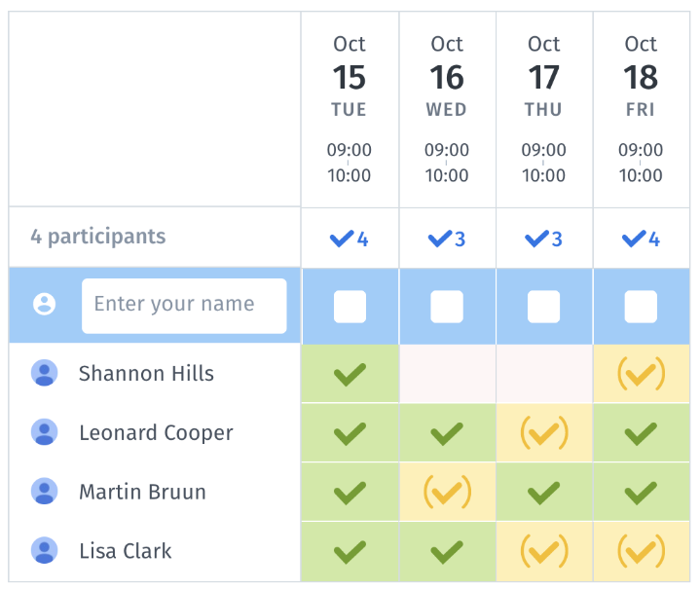Select the Oct 17 Thursday checkbox
Viewport: 700px width, 590px height.
[543, 307]
